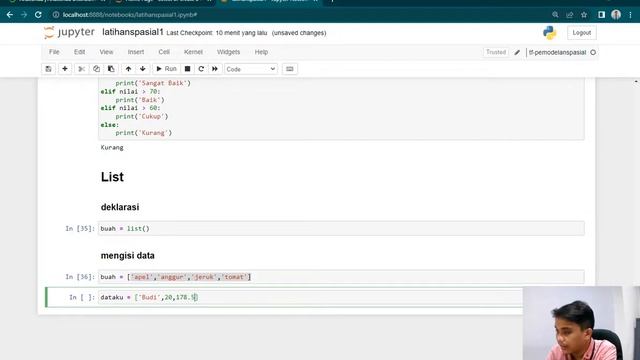Screen dimensions: 640x360
Task: Click the share page icon in the address bar
Action: [x=569, y=15]
